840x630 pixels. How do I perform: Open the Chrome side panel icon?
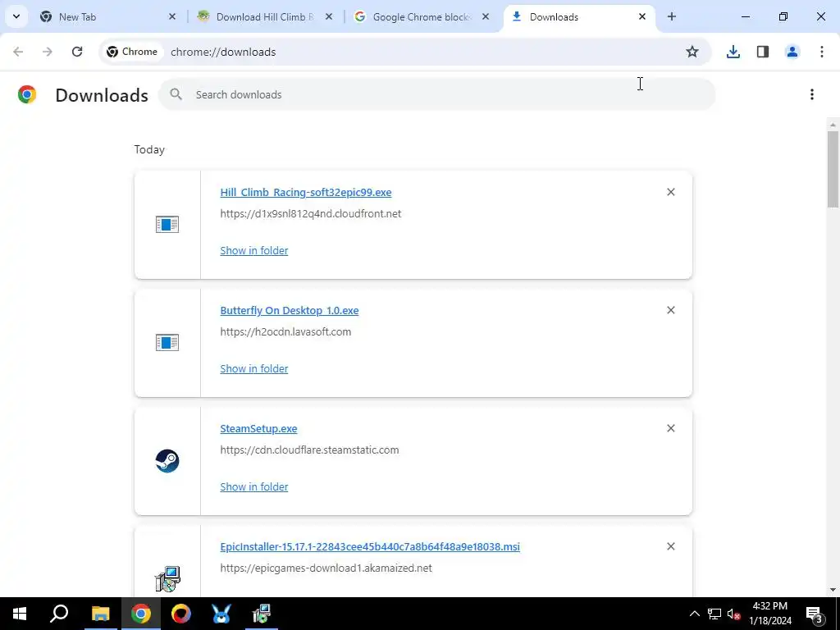point(763,52)
